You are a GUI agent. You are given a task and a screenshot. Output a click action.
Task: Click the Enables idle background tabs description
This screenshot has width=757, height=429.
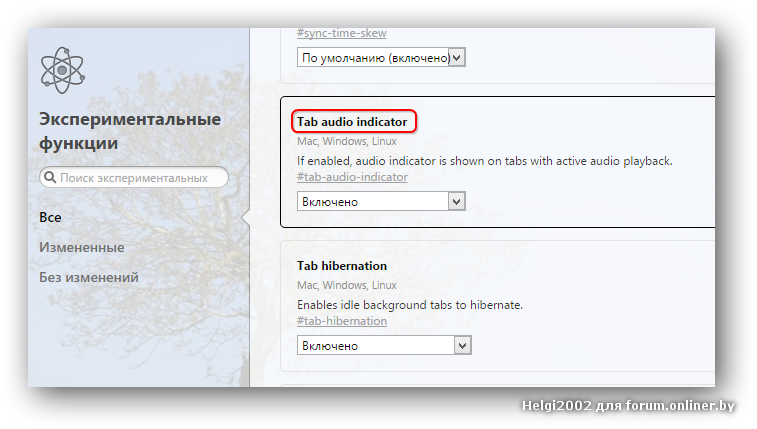tap(410, 305)
